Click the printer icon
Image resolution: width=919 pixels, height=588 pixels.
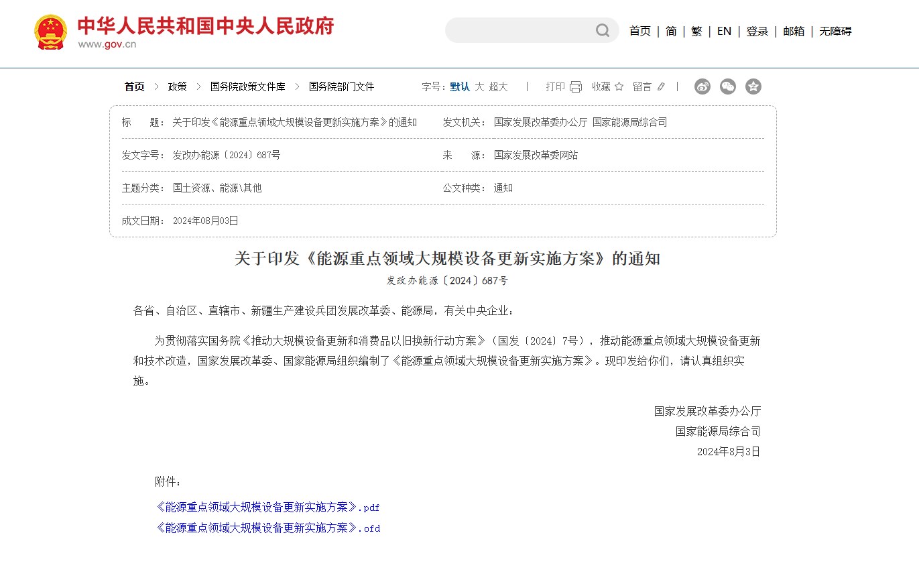[576, 86]
